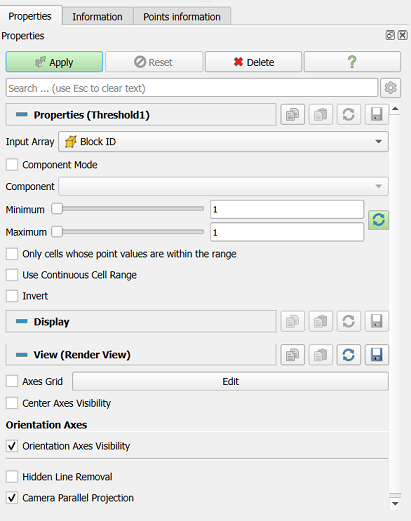Click the green Apply button
The image size is (411, 521).
click(54, 62)
